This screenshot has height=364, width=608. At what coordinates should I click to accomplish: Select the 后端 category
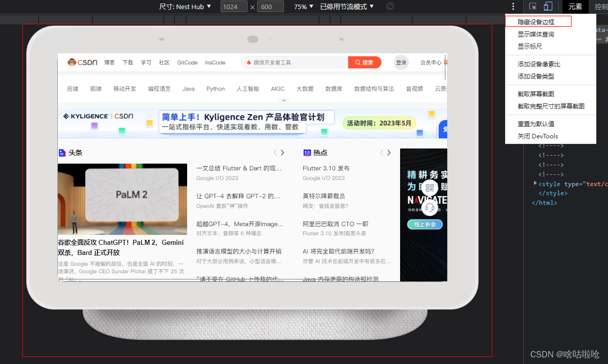click(73, 89)
